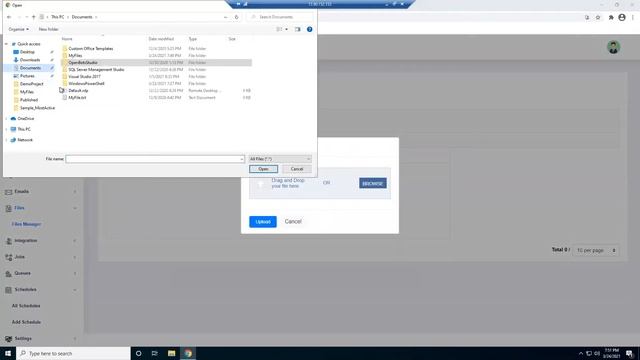Click the Schedules calendar icon in sidebar
This screenshot has height=360, width=640.
pos(9,290)
